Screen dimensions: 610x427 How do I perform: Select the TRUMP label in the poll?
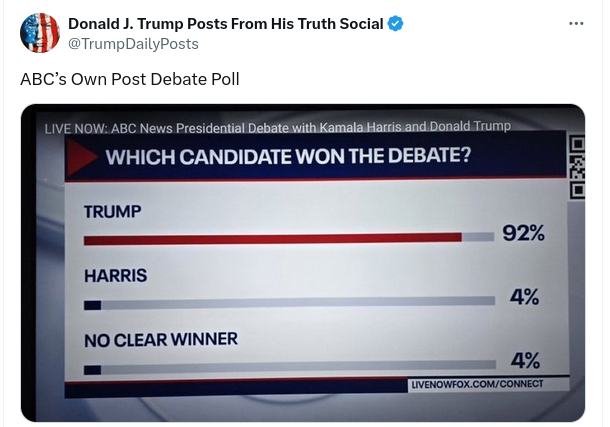point(113,213)
